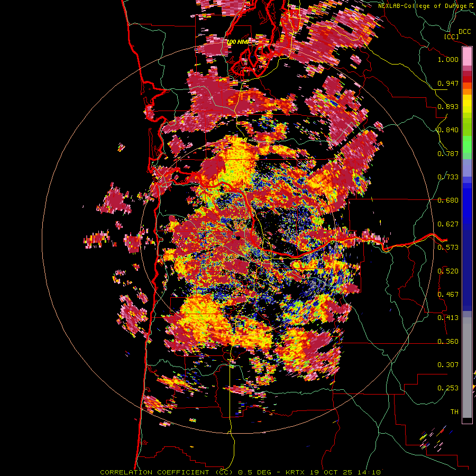Click the 0.893 legend value
Screen dimensions: 476x476
pos(448,106)
